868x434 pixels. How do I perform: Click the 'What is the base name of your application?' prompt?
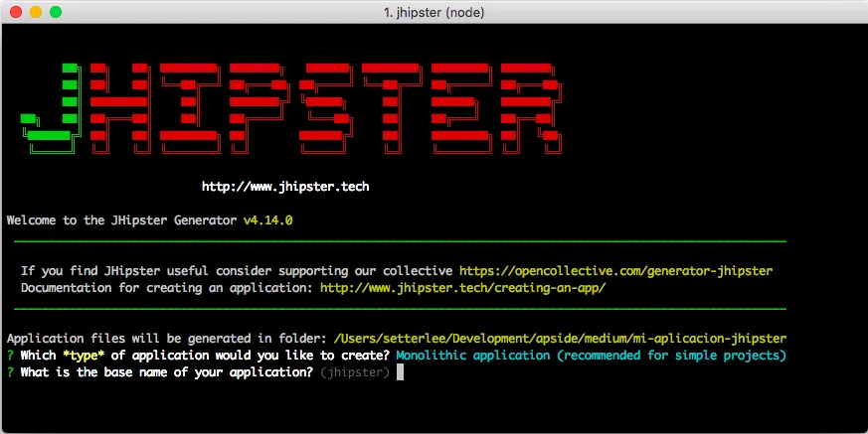point(167,372)
